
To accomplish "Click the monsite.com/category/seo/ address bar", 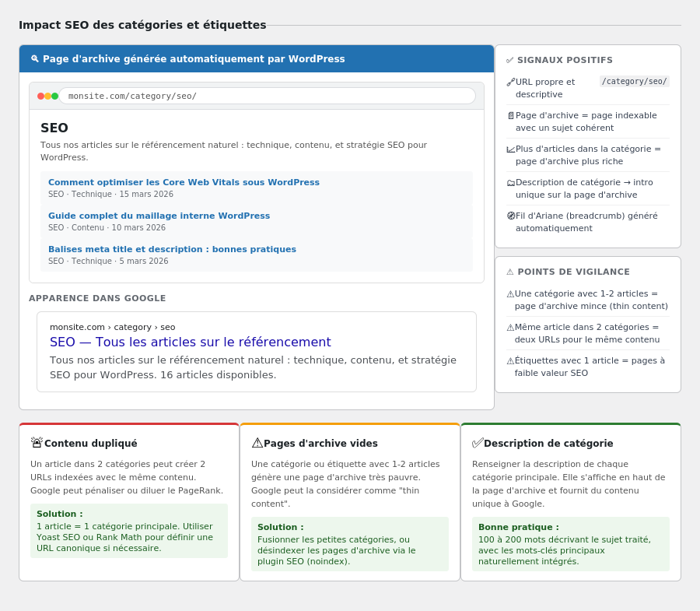I will tap(267, 96).
